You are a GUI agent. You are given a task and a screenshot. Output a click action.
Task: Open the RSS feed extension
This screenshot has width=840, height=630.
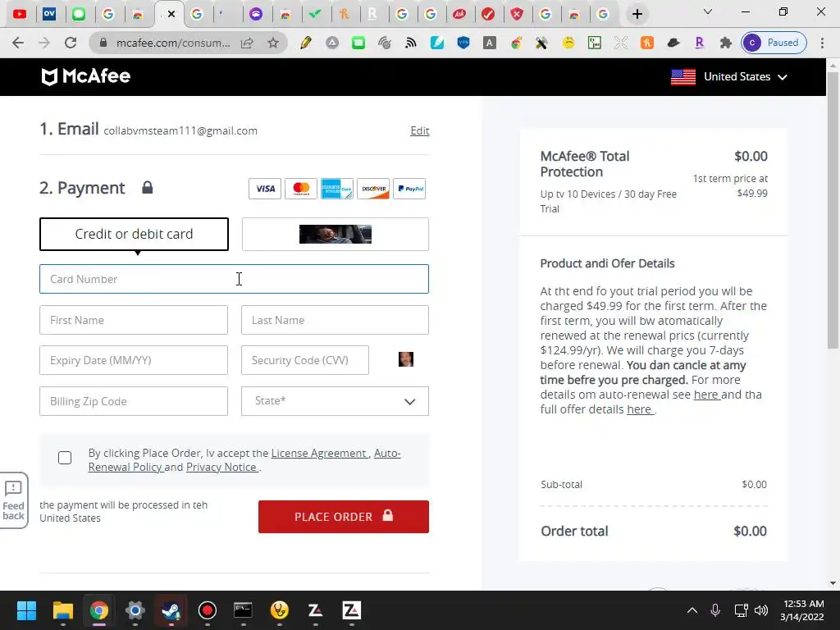point(410,43)
